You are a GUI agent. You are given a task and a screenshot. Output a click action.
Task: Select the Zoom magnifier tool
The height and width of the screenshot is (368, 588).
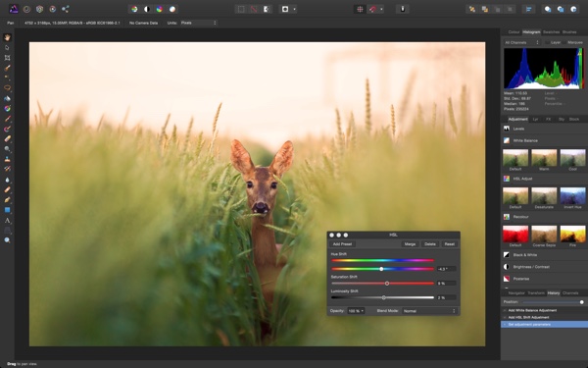7,240
